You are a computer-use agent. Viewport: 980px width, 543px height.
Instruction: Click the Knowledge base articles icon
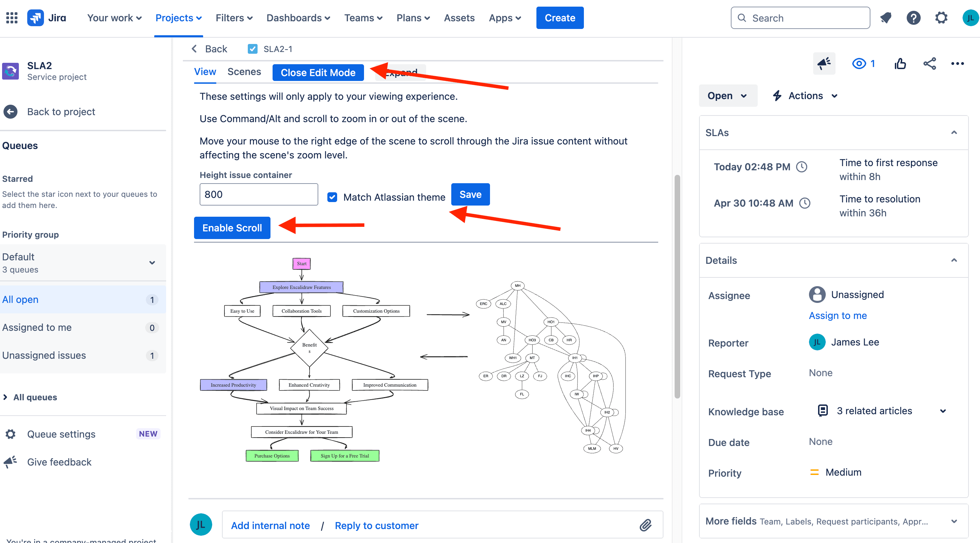point(823,411)
